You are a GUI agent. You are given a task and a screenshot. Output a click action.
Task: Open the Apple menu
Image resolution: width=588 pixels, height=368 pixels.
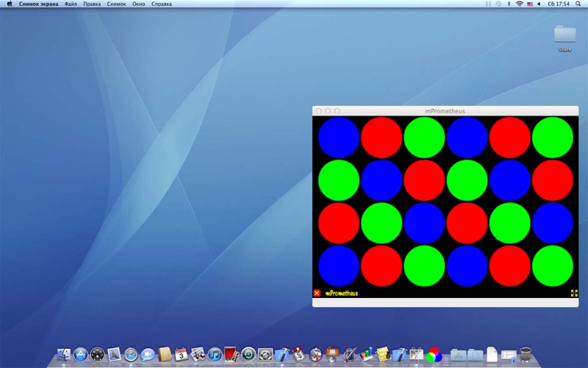point(10,4)
